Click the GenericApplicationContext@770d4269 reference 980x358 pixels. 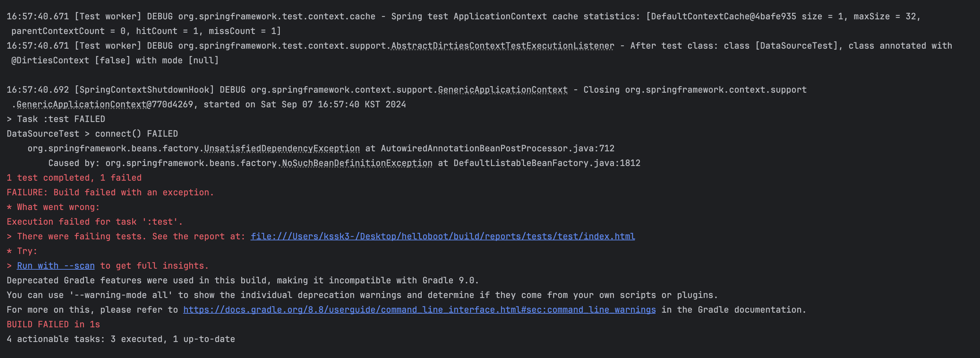tap(105, 104)
